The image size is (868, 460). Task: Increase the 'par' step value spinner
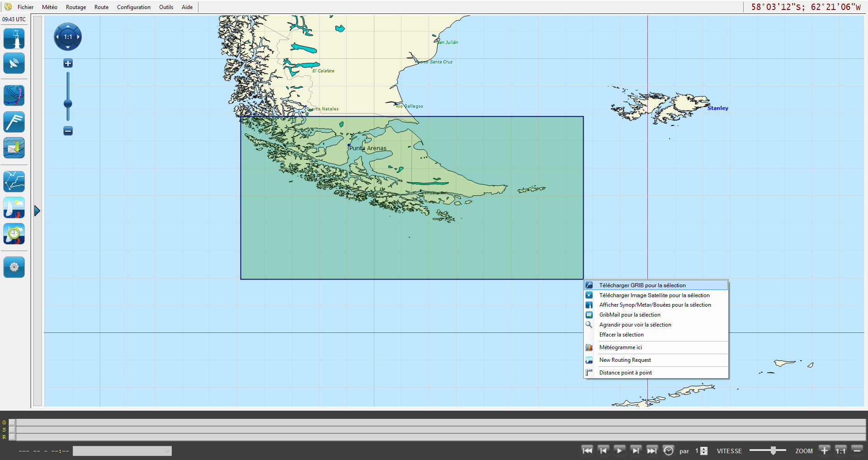(x=704, y=449)
